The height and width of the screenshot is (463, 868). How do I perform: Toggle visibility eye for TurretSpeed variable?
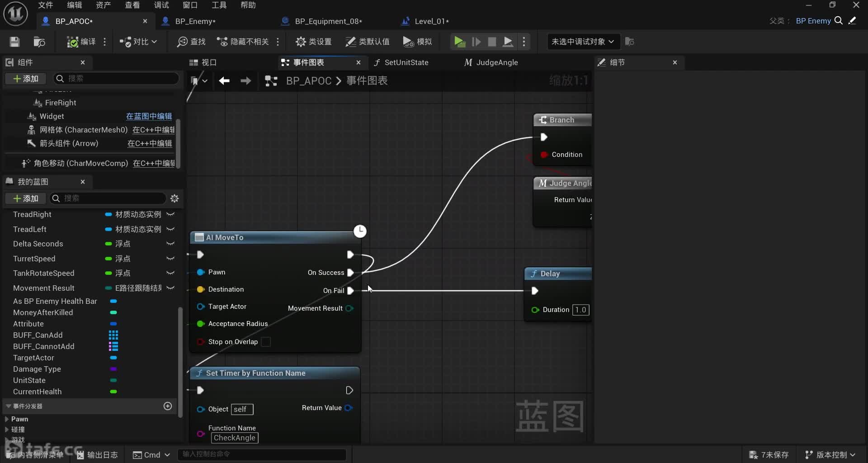click(x=170, y=259)
